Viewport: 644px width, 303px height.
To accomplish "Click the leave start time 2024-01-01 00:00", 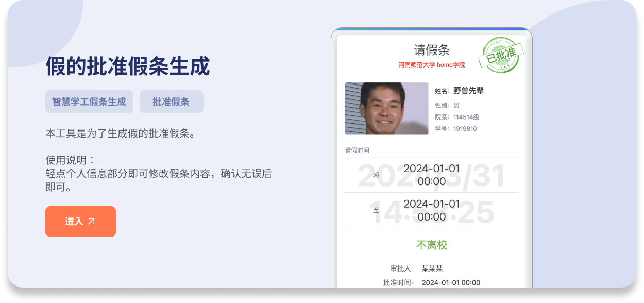I will point(432,175).
